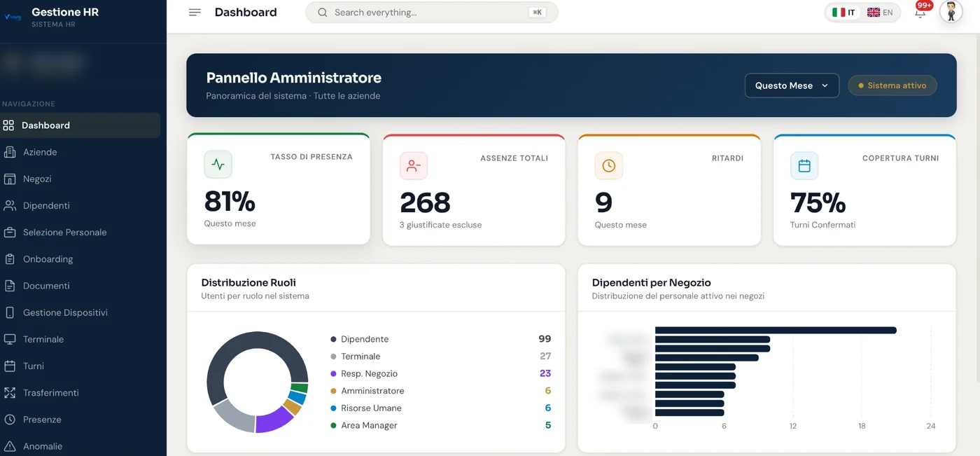Open the Questo Mese period dropdown

point(792,85)
